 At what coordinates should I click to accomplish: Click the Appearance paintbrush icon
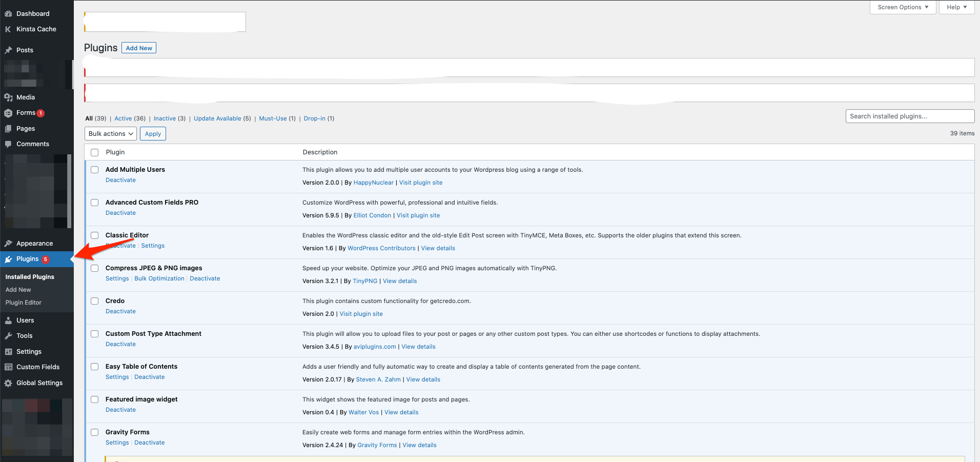coord(8,244)
